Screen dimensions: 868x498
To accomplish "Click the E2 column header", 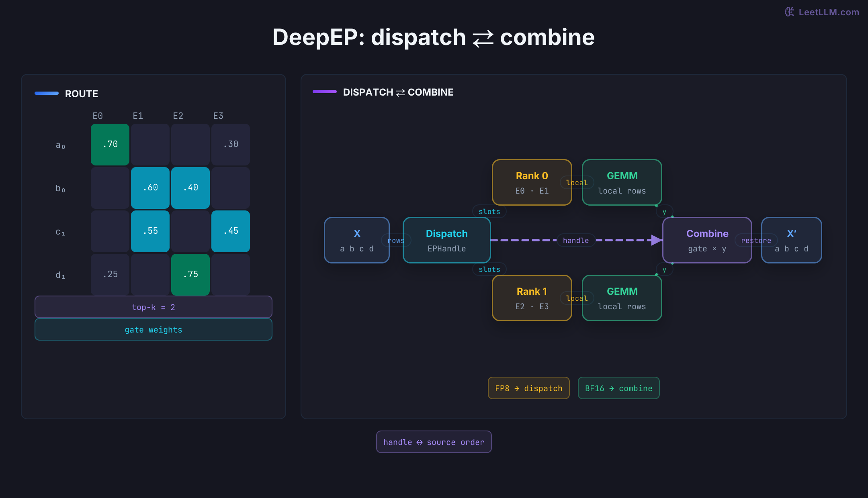I will (x=178, y=116).
